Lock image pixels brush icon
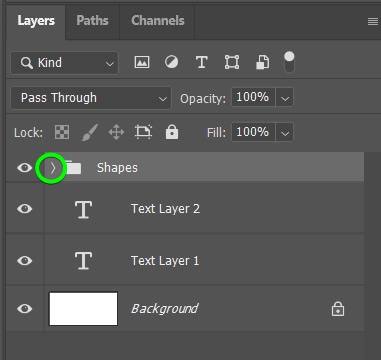 [90, 132]
